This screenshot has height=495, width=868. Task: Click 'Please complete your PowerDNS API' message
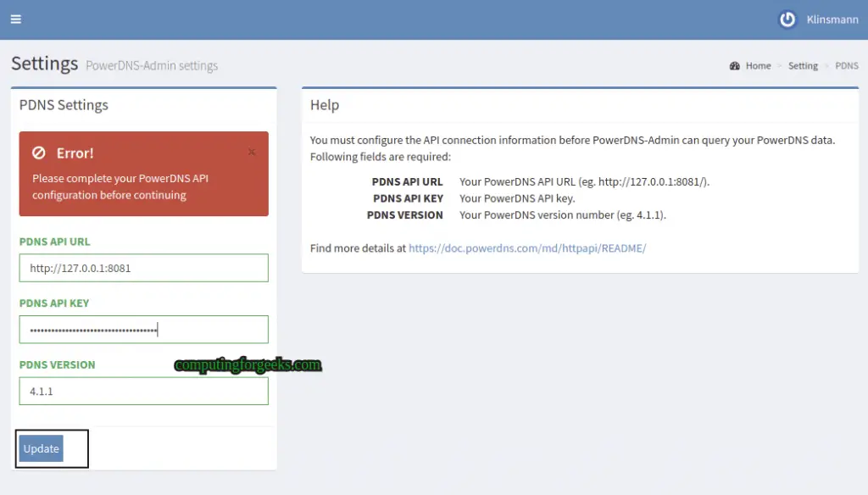tap(120, 178)
